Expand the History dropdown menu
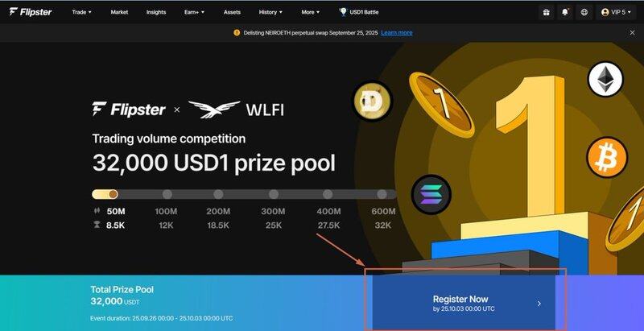 [270, 12]
